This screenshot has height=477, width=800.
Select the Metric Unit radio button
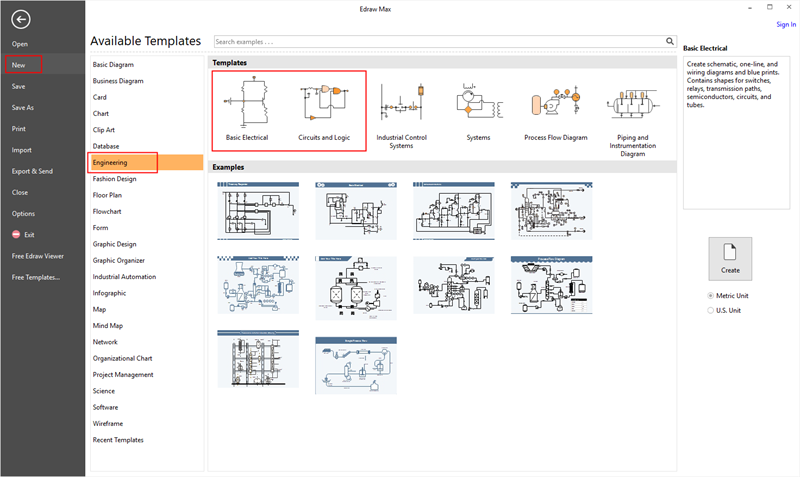click(710, 296)
